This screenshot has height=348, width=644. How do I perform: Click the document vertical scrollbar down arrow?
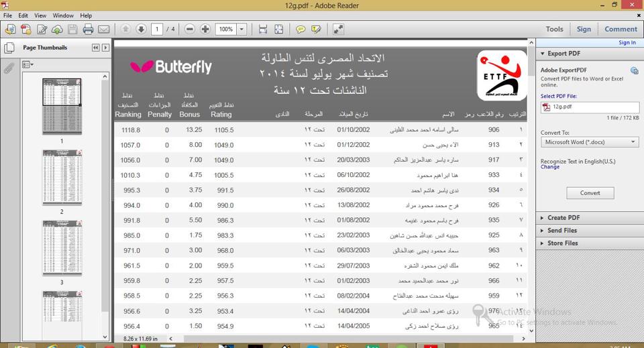tap(531, 331)
